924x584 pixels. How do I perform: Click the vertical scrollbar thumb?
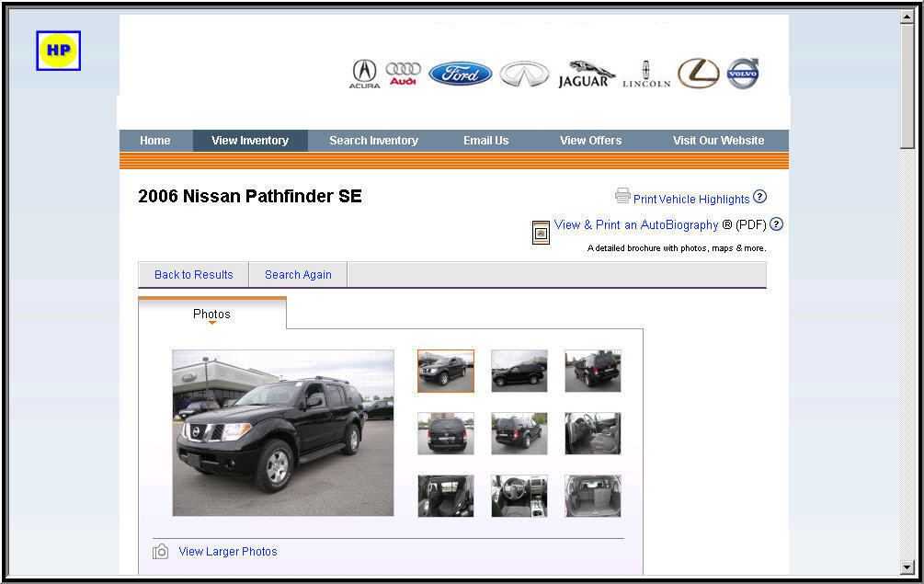tap(907, 86)
